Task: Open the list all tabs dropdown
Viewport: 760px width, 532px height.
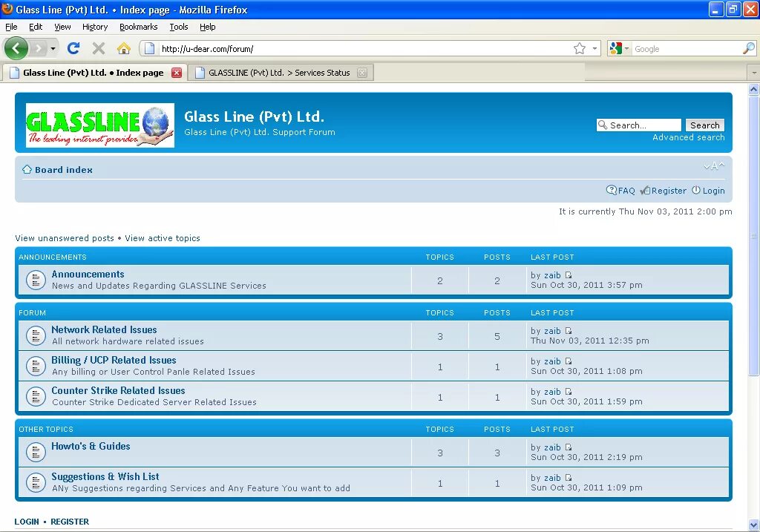Action: coord(754,73)
